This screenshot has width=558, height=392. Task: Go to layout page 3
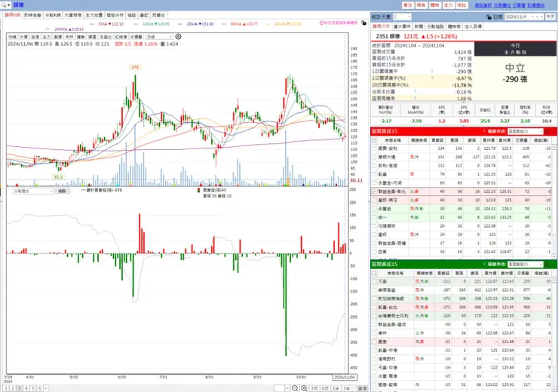(19, 388)
